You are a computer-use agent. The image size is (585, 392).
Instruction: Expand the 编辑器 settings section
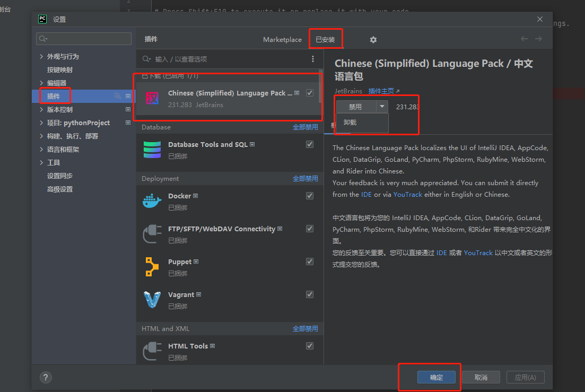coord(41,83)
